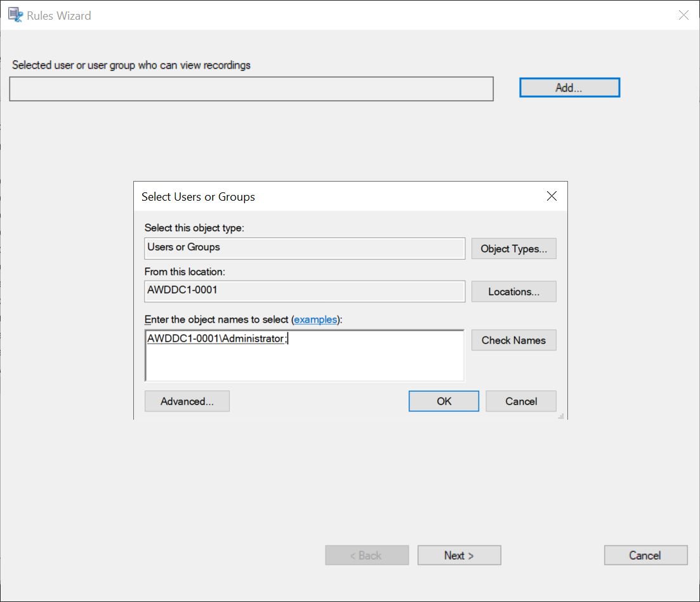This screenshot has height=602, width=700.
Task: Click the Users or Groups object type field
Action: pos(305,248)
